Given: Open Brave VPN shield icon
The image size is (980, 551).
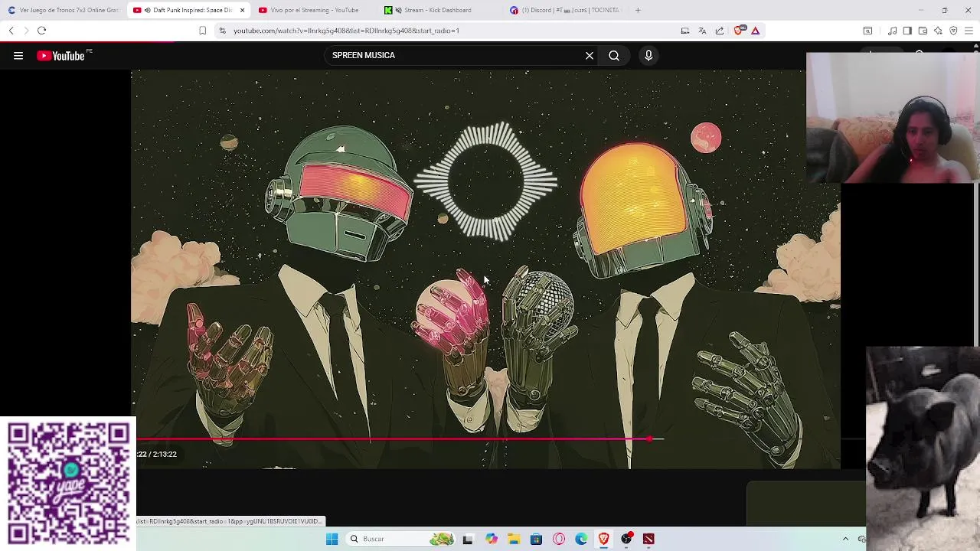Looking at the screenshot, I should pyautogui.click(x=953, y=31).
